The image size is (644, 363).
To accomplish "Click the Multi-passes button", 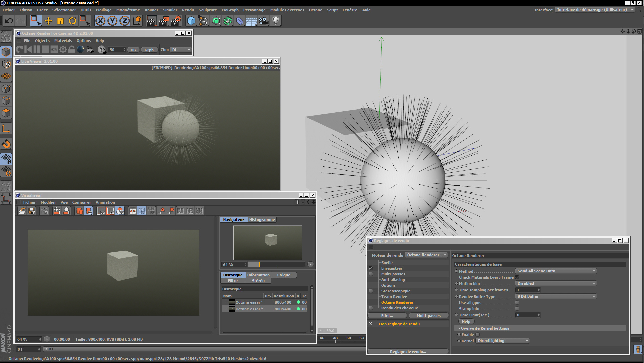I will click(428, 316).
